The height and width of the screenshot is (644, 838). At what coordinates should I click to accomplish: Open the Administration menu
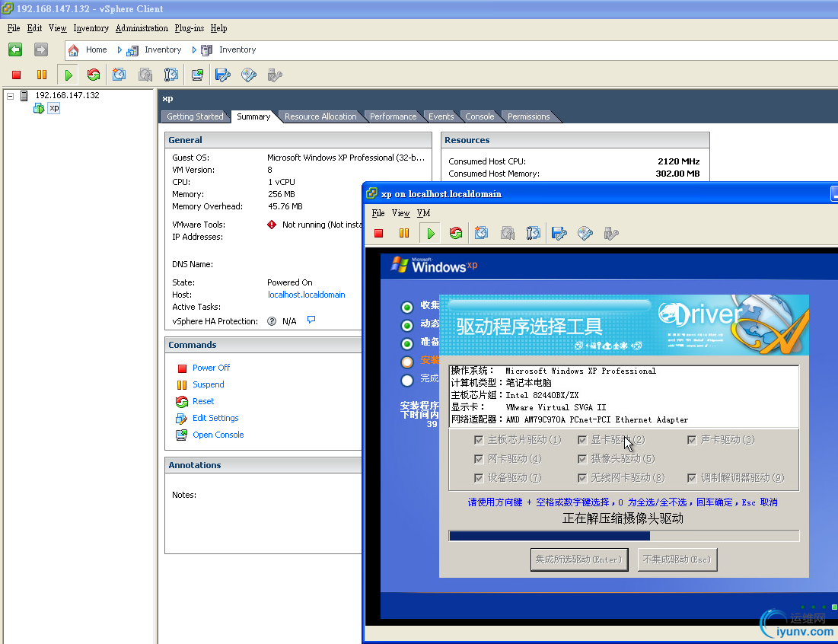[x=142, y=28]
